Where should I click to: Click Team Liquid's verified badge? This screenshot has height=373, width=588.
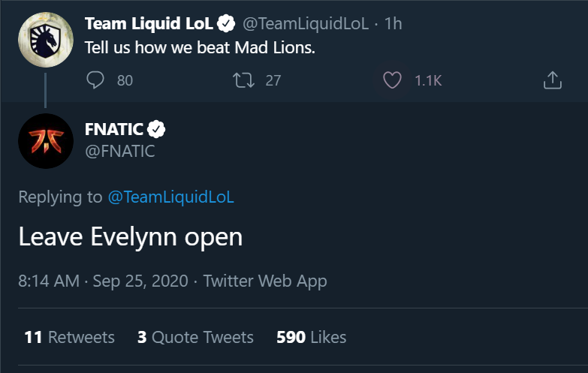(x=226, y=23)
